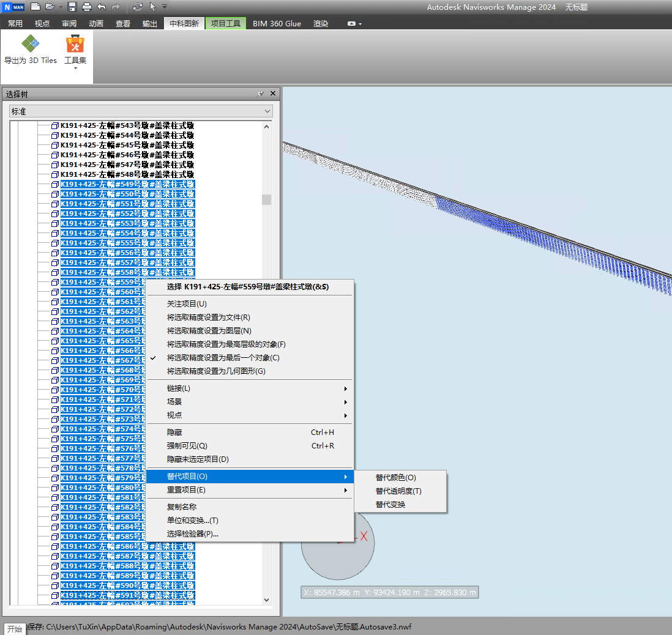Image resolution: width=672 pixels, height=635 pixels.
Task: Click the tree scrollbar down arrow
Action: 267,600
